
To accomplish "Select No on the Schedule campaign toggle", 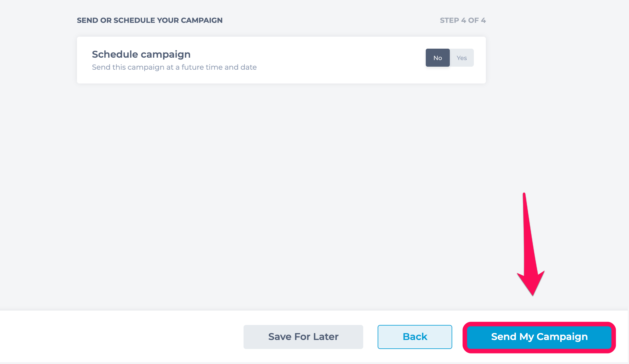I will [x=437, y=58].
